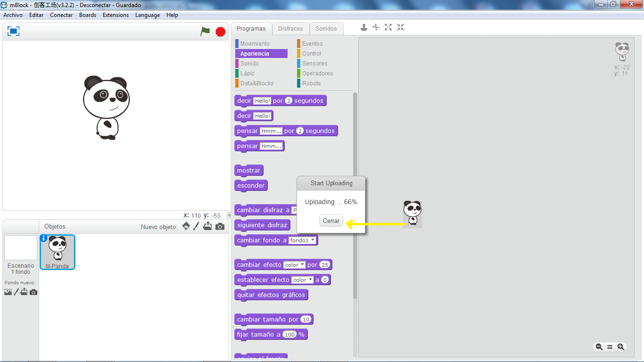
Task: Choose a new backdrop from the library
Action: click(8, 292)
